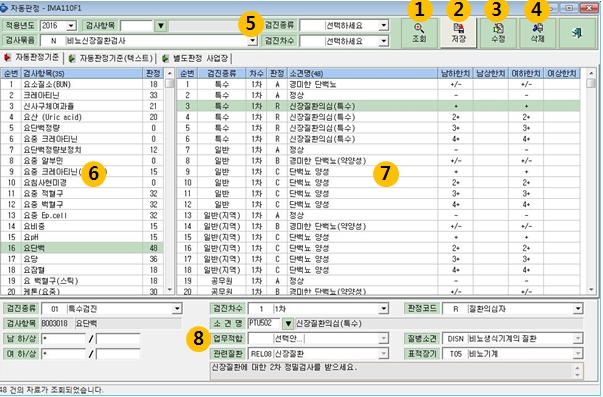This screenshot has height=397, width=603.
Task: Open the 질병소견 비뇨생식기계의 질환 dropdown
Action: (x=578, y=339)
